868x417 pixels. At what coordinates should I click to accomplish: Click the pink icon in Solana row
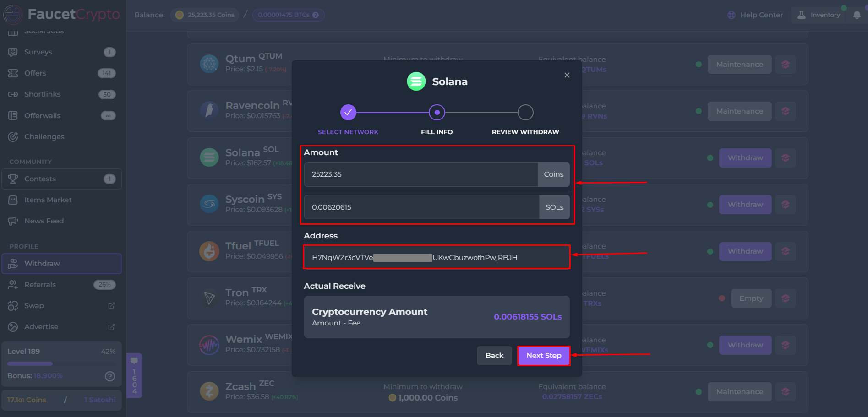tap(786, 158)
